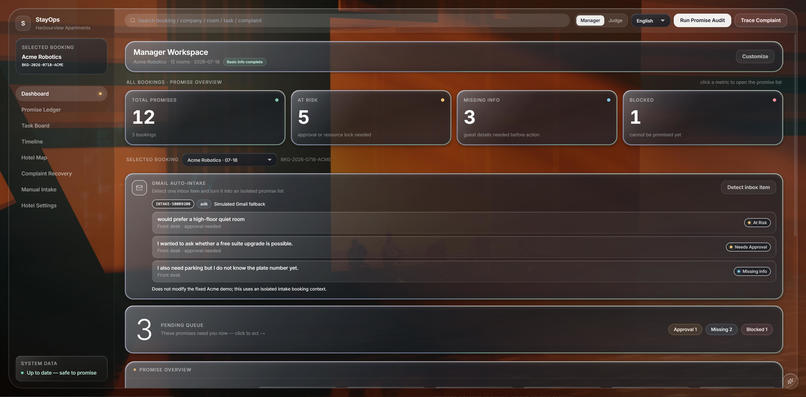This screenshot has width=806, height=397.
Task: Focus the booking search field
Action: (347, 21)
